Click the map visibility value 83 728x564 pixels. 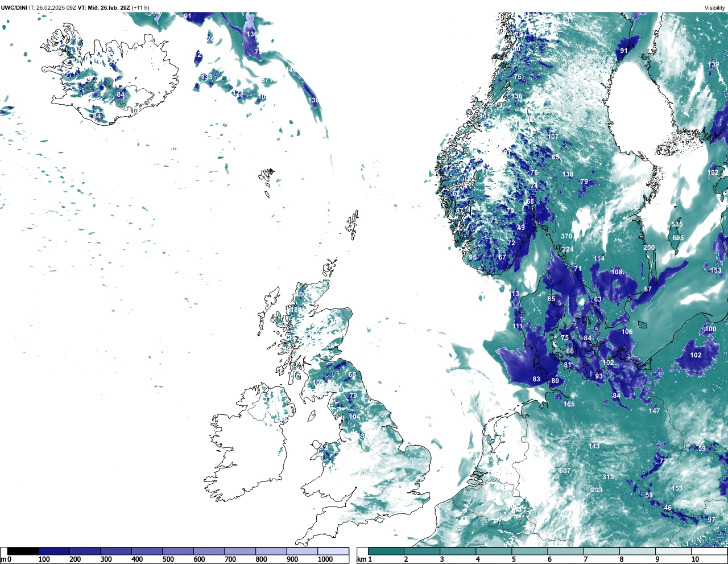pos(536,379)
